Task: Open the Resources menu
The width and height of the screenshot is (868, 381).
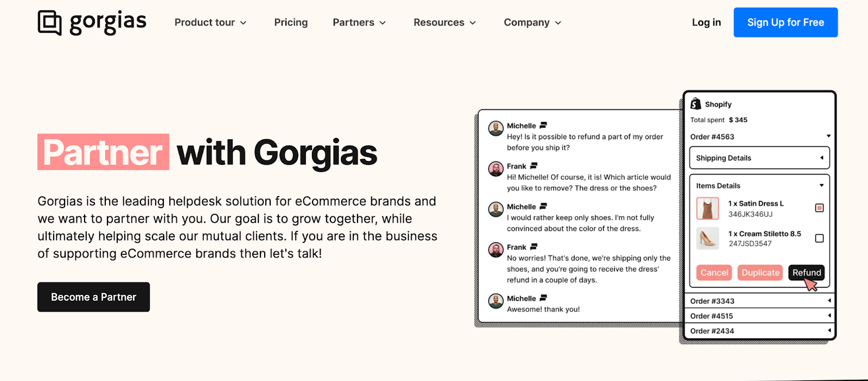Action: point(444,22)
